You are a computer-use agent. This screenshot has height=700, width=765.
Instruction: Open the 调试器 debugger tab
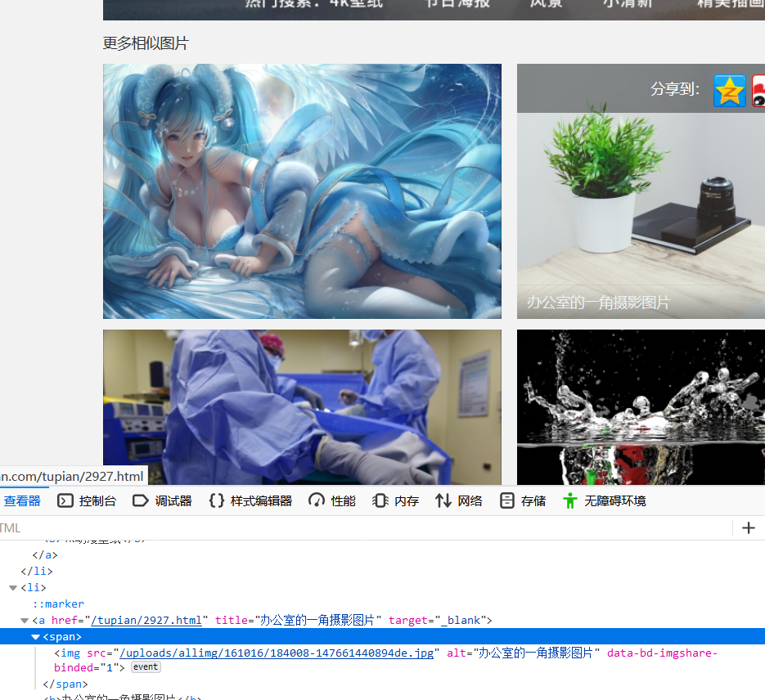(163, 500)
